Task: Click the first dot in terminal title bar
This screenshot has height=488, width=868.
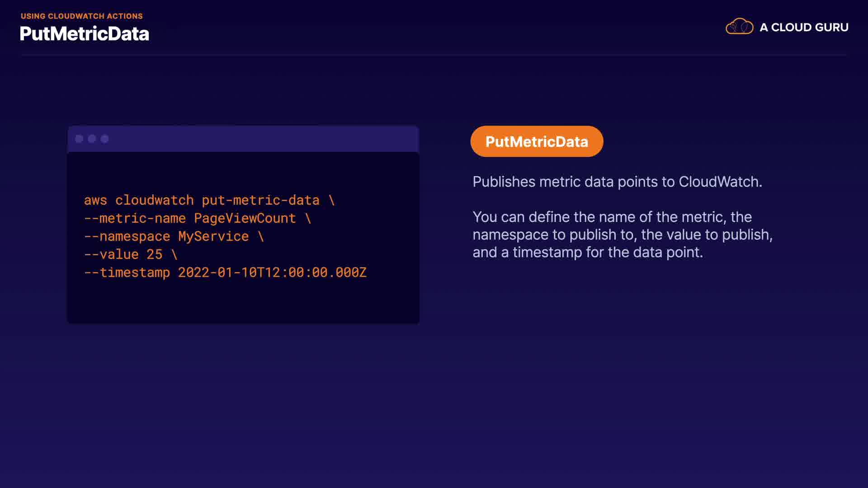Action: pos(79,139)
